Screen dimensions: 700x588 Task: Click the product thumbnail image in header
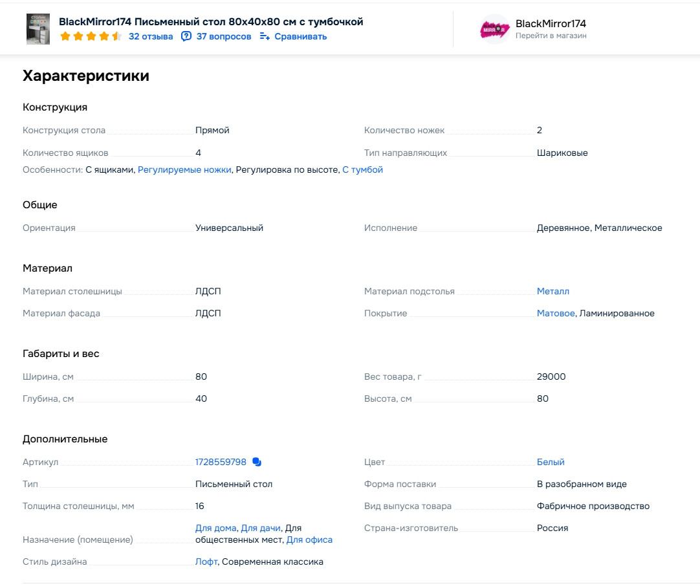38,29
